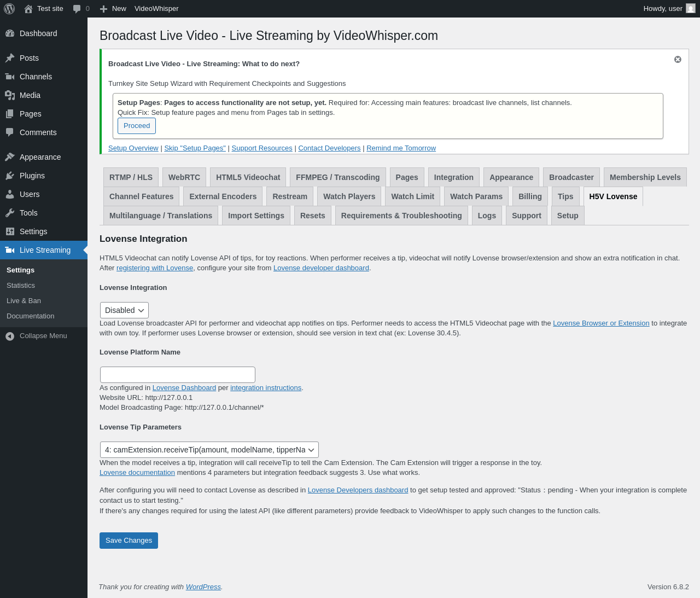
Task: Click the Tools wrench icon
Action: pos(10,213)
